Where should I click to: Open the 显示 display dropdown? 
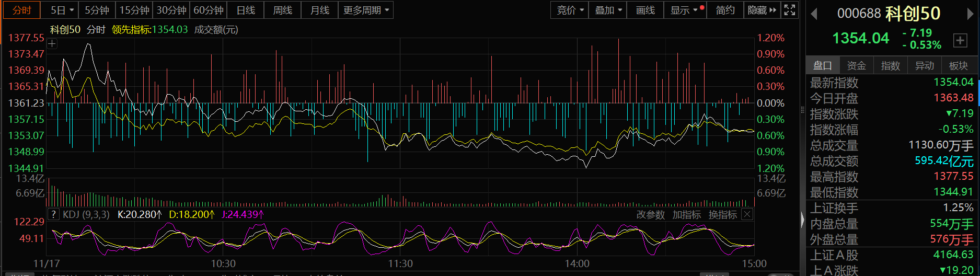coord(685,10)
